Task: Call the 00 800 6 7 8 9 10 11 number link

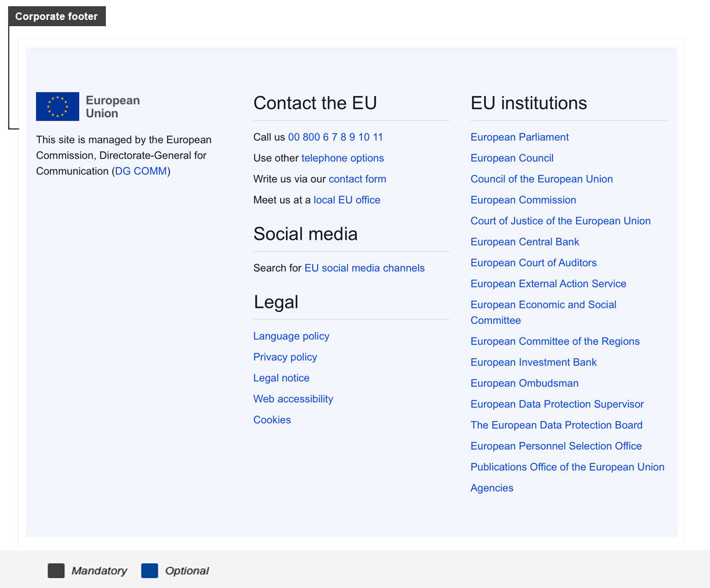Action: click(x=336, y=137)
